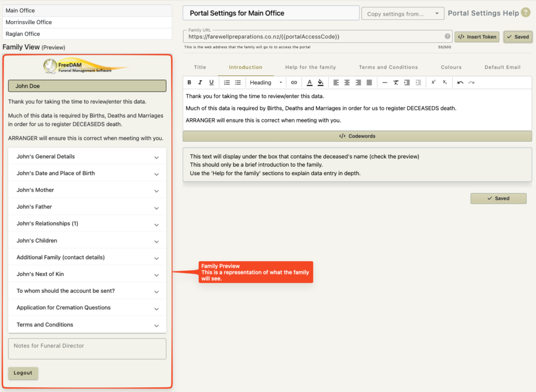Insert a hyperlink with the link icon

[294, 82]
